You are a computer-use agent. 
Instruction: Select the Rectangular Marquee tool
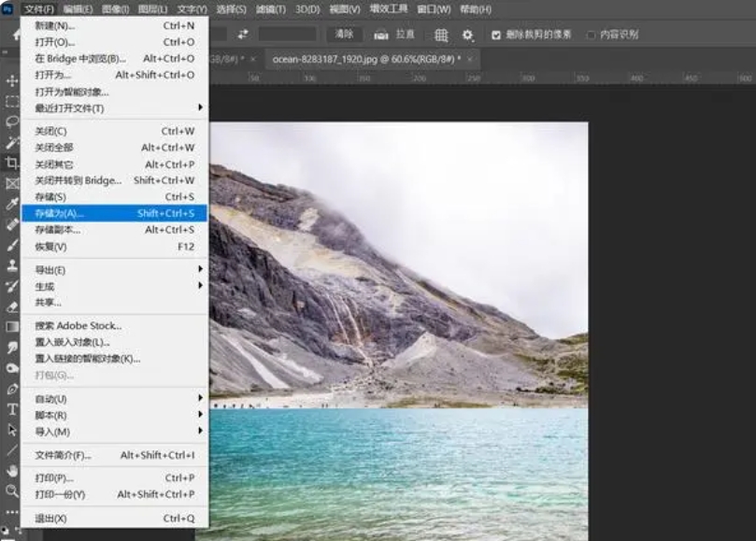pos(11,101)
